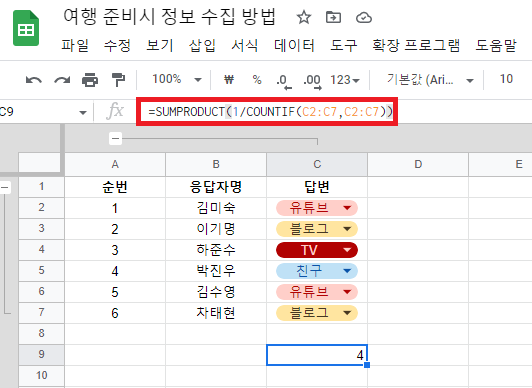The width and height of the screenshot is (532, 388).
Task: Click the fill handle on cell C9
Action: click(367, 365)
